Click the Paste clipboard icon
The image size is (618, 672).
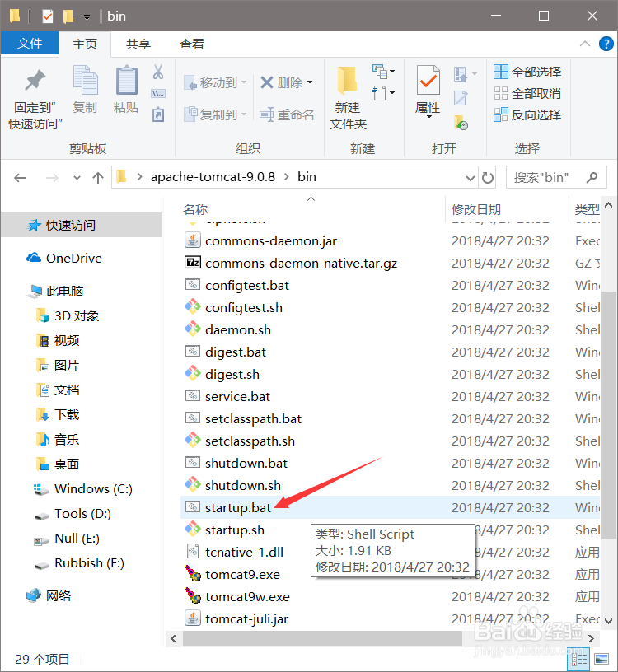click(x=127, y=80)
